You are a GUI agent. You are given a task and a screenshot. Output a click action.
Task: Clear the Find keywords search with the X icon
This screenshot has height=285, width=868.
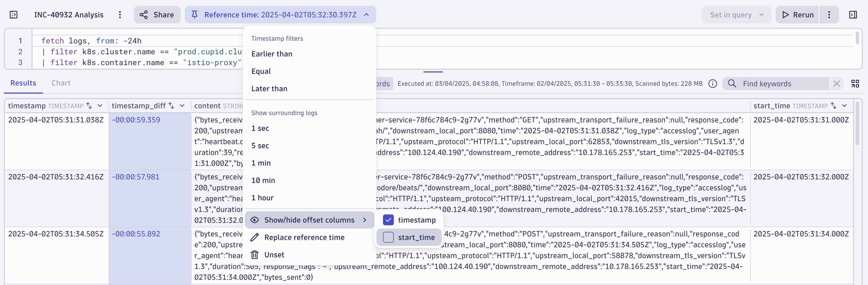click(837, 84)
